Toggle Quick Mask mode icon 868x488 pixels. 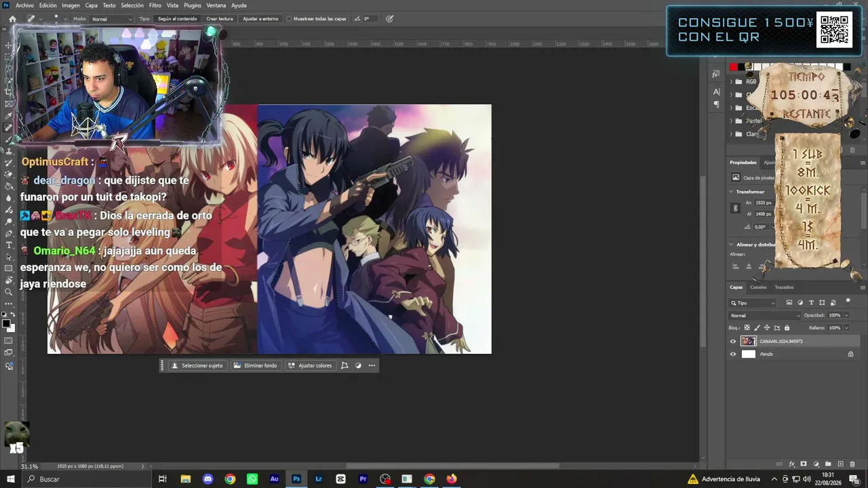(x=9, y=340)
